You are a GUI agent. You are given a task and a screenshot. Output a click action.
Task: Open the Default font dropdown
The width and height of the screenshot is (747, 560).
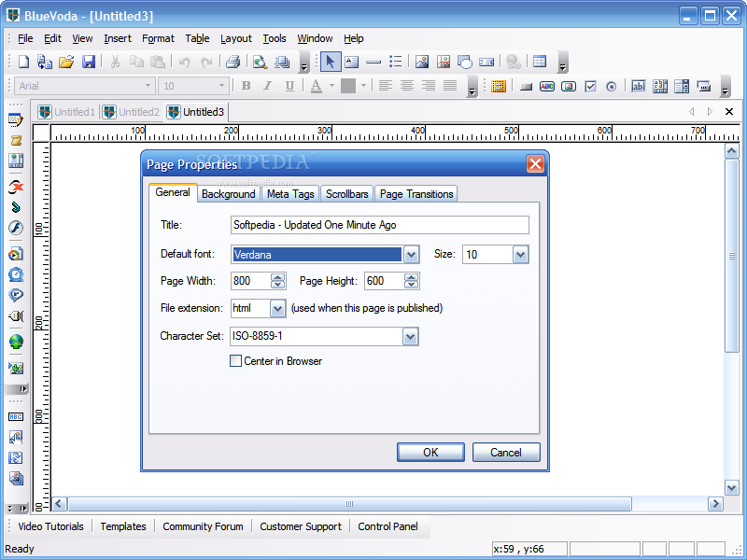pyautogui.click(x=411, y=255)
